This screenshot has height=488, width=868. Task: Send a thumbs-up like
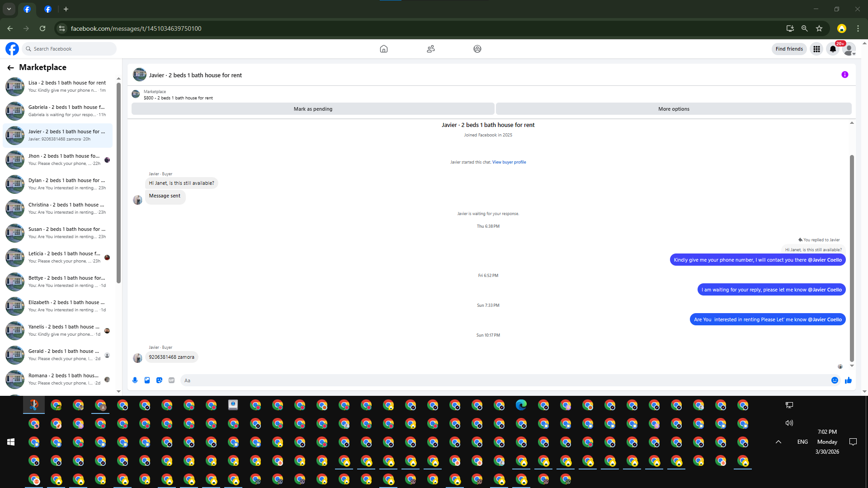pyautogui.click(x=848, y=380)
